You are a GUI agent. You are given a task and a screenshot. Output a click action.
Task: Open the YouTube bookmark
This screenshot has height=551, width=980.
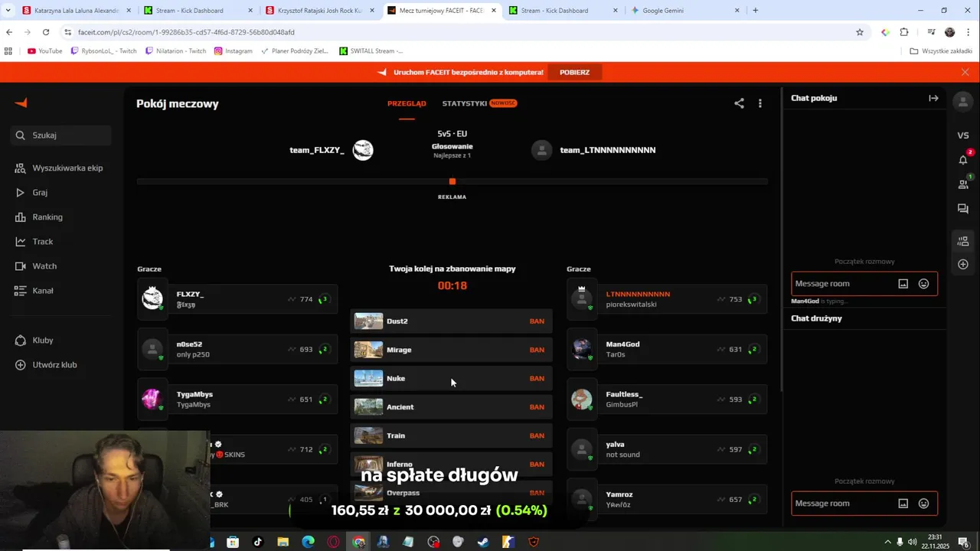tap(44, 51)
